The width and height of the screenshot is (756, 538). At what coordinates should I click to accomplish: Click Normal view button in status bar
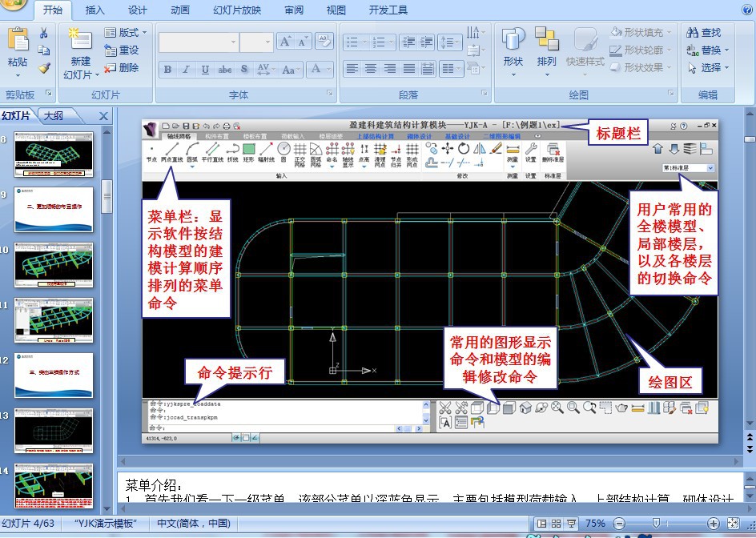(542, 524)
